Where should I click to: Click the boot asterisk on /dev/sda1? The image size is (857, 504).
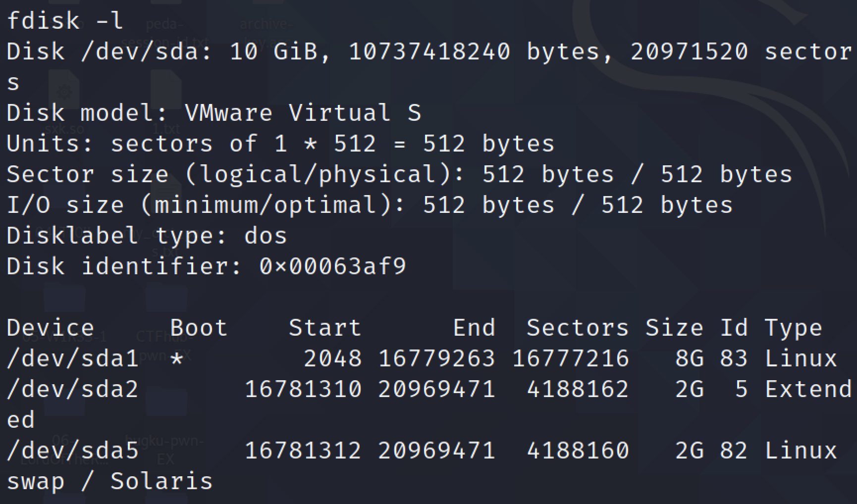coord(176,358)
